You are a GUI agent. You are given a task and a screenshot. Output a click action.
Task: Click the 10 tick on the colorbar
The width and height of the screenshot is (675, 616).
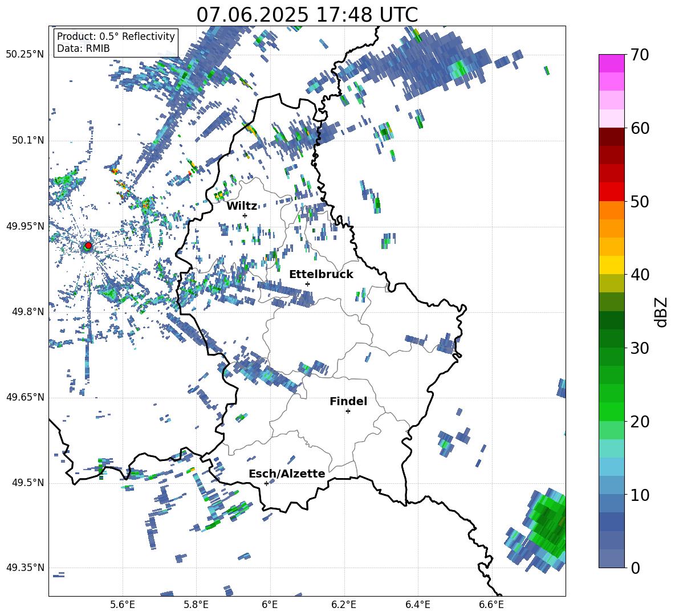click(x=639, y=495)
